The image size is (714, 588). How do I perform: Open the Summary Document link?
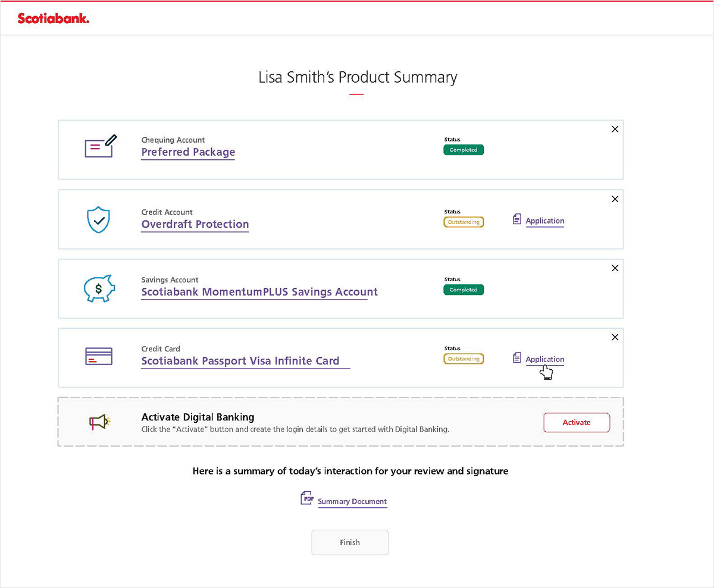[x=352, y=502]
